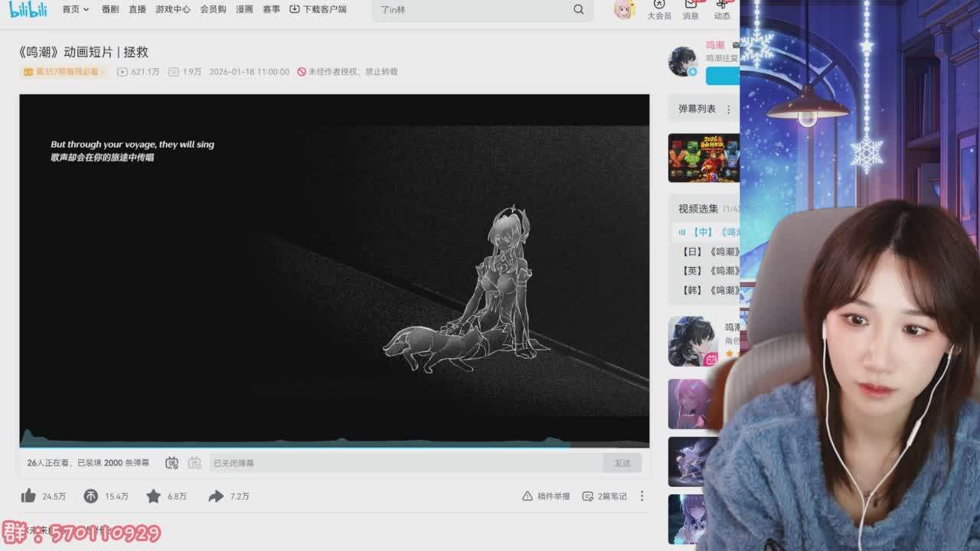Open 游戏中心 in navigation bar

pyautogui.click(x=172, y=9)
